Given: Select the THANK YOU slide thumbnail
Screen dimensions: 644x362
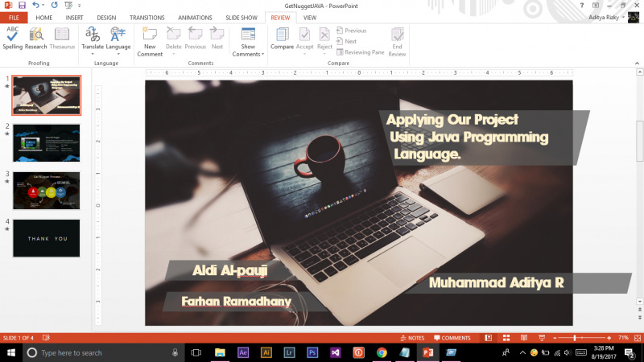Looking at the screenshot, I should point(46,238).
